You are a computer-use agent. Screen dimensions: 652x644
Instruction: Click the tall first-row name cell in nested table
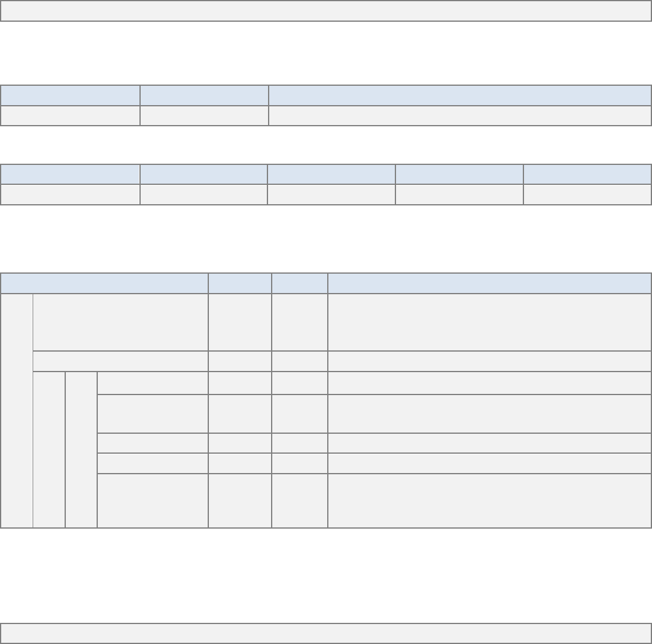pos(121,322)
